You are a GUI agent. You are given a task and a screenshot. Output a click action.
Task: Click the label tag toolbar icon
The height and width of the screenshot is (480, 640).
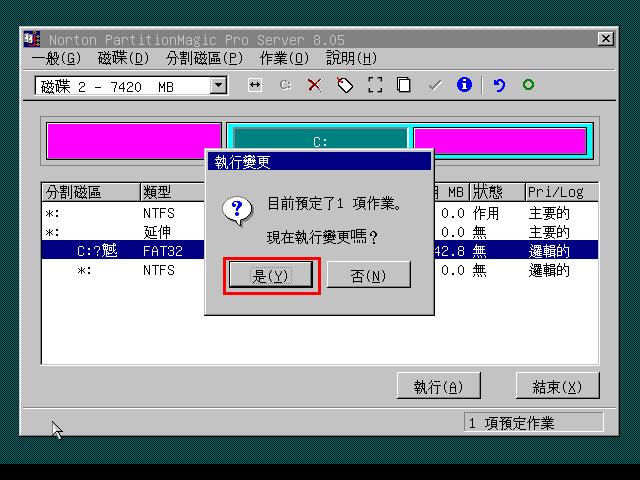coord(345,85)
